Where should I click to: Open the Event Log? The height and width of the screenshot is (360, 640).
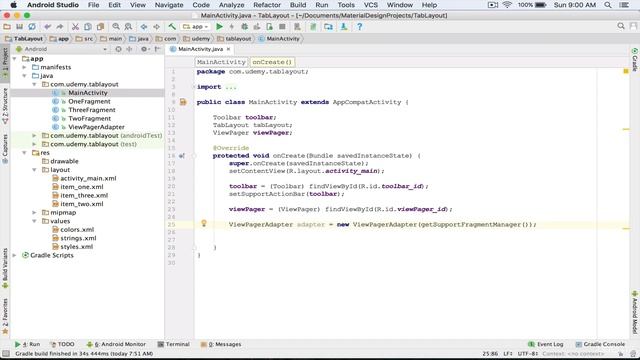pyautogui.click(x=546, y=344)
